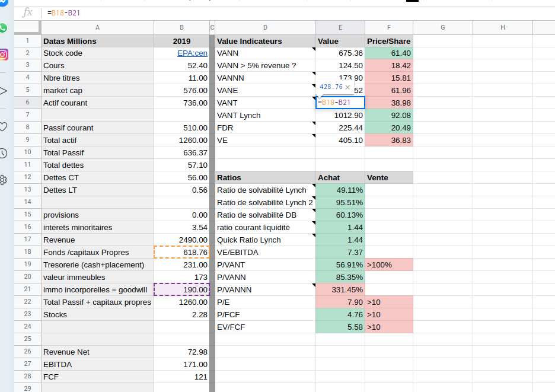Click the sidebar send-arrow icon

[x=4, y=91]
